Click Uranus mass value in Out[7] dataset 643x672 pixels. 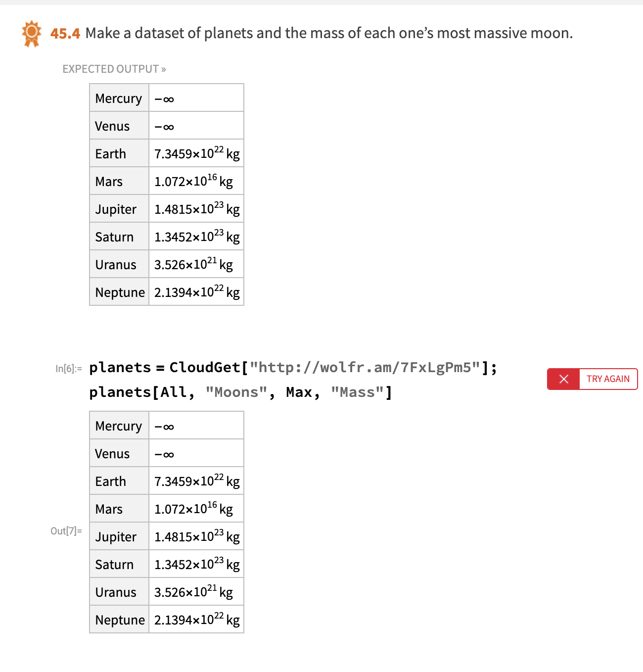pos(193,592)
